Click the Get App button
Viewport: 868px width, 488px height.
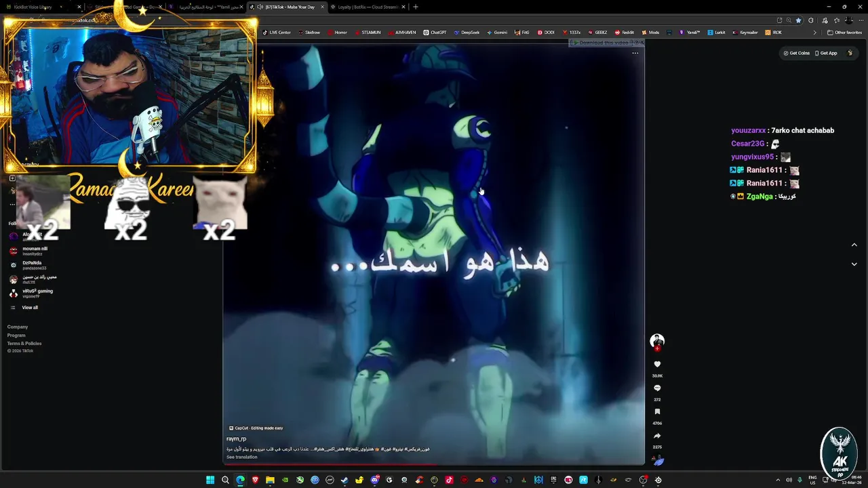(x=826, y=53)
